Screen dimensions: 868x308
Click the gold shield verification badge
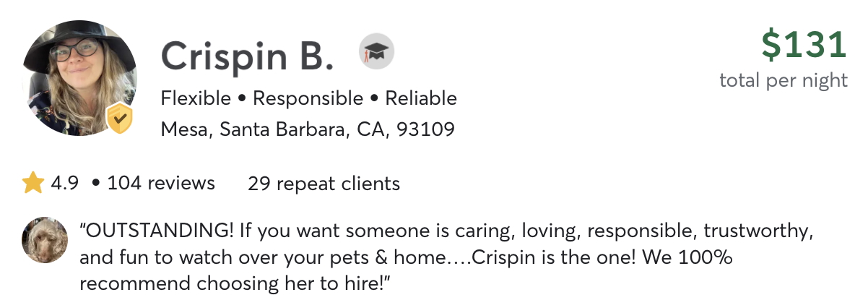119,119
